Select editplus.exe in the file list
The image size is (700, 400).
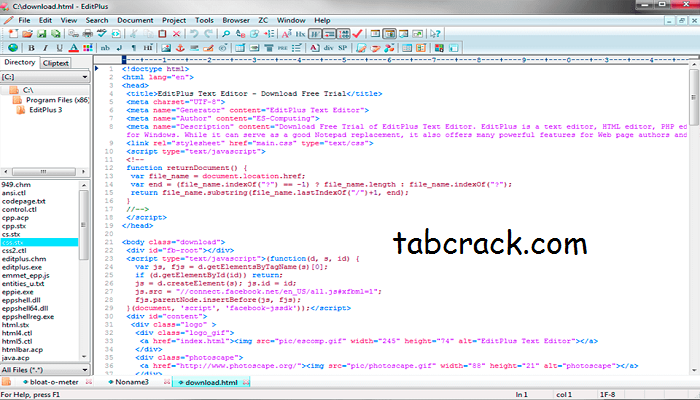coord(22,267)
